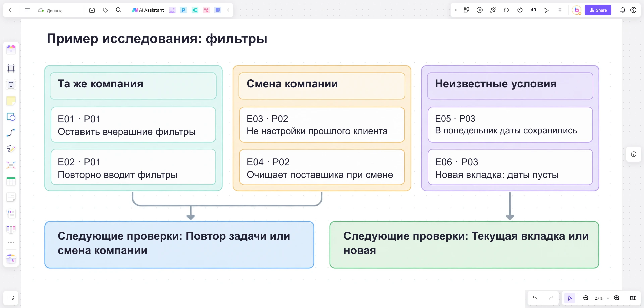Expand more tools double chevron
The image size is (644, 308).
click(560, 10)
